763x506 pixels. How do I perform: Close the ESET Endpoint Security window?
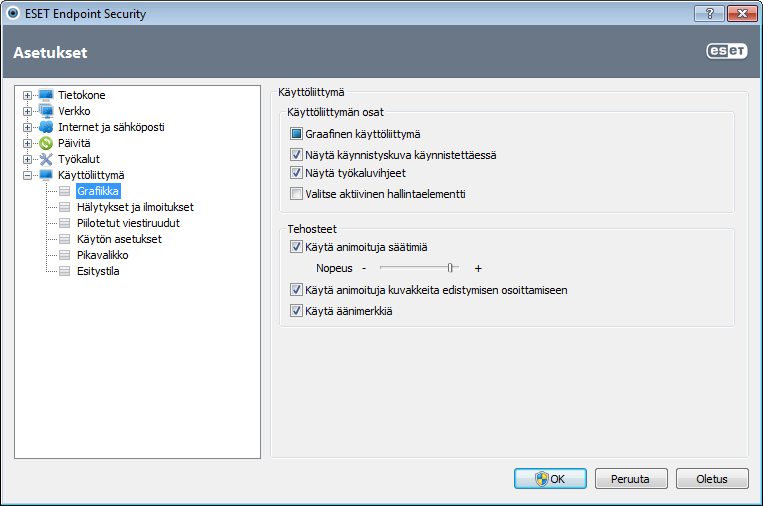click(x=742, y=14)
